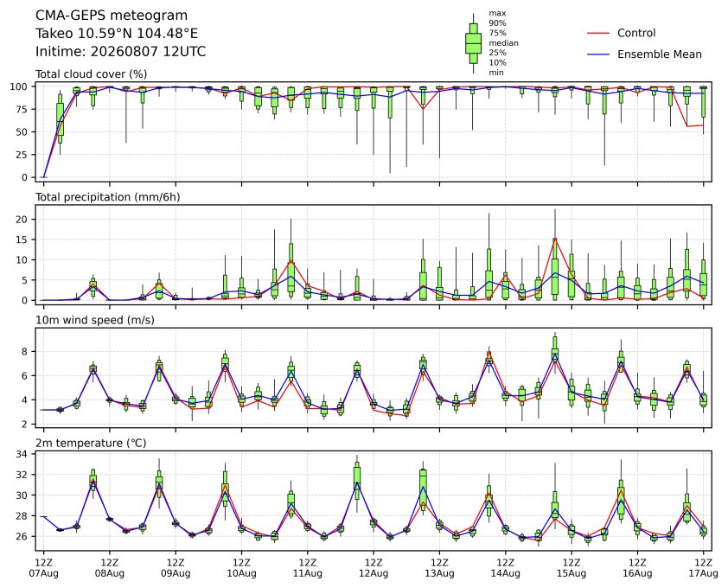Click the 100 tick on cloud cover axis
The width and height of the screenshot is (728, 588).
click(x=20, y=86)
